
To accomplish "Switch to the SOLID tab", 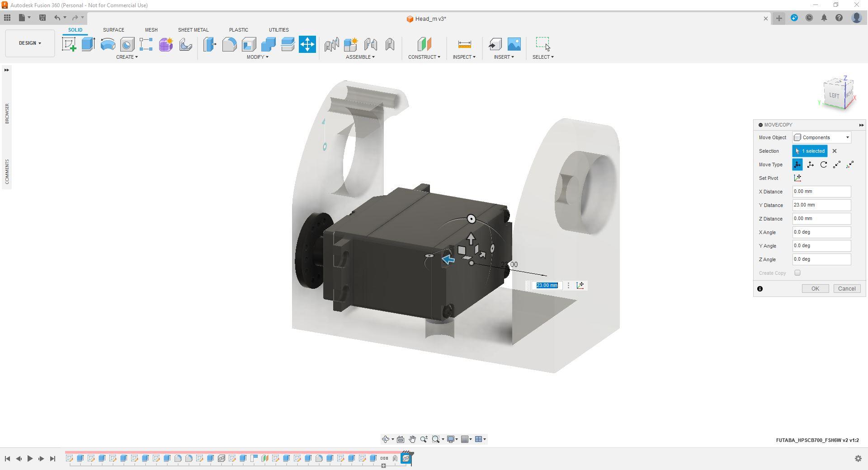I will point(75,30).
